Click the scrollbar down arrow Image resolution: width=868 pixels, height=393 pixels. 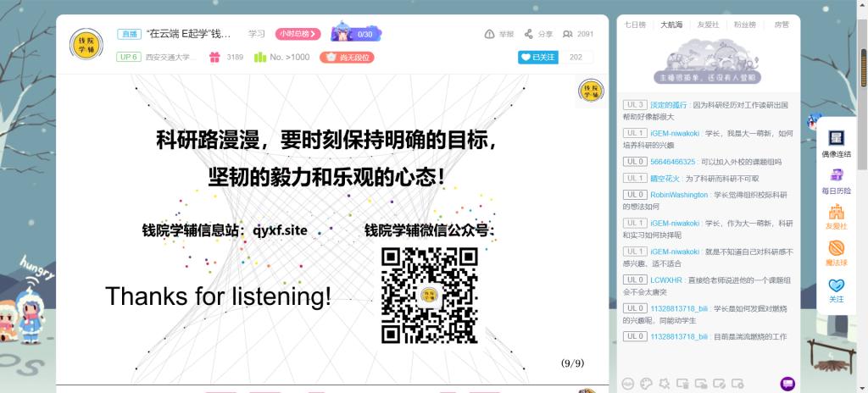click(x=864, y=389)
